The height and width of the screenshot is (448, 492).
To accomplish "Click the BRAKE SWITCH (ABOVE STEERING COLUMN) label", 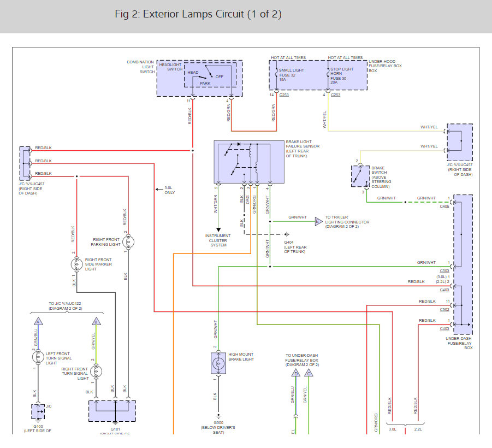I will click(x=381, y=177).
